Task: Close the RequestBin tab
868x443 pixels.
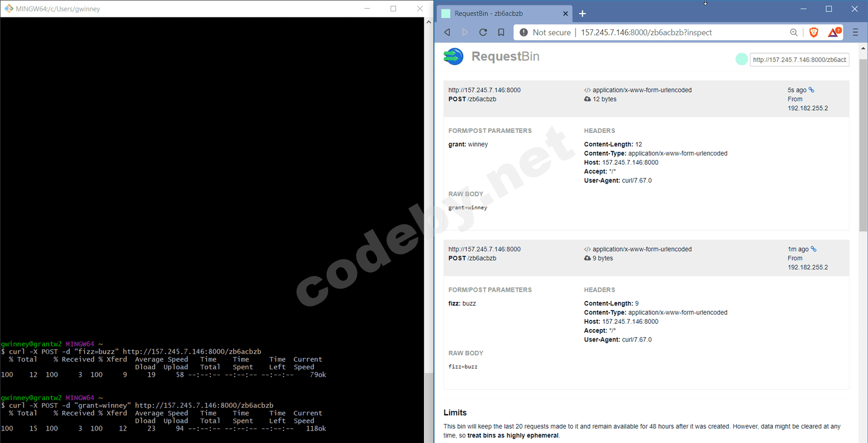Action: coord(565,14)
